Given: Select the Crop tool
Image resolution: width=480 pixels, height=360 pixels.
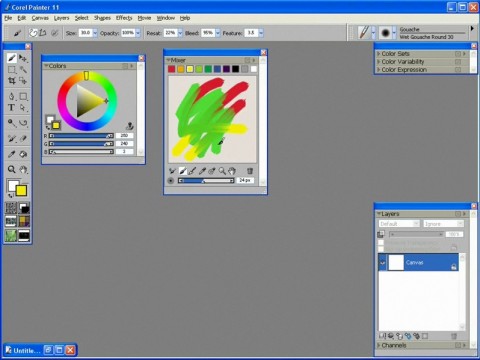Looking at the screenshot, I should (12, 80).
